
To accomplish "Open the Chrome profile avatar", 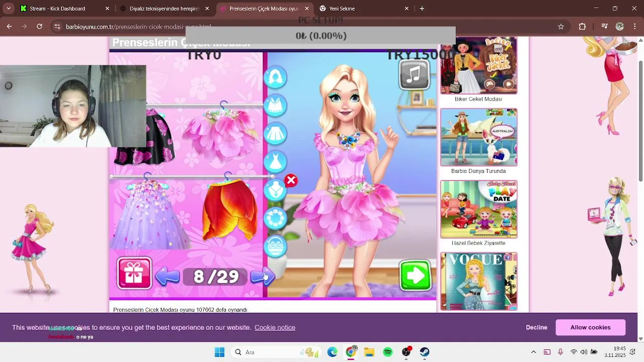I will [620, 27].
